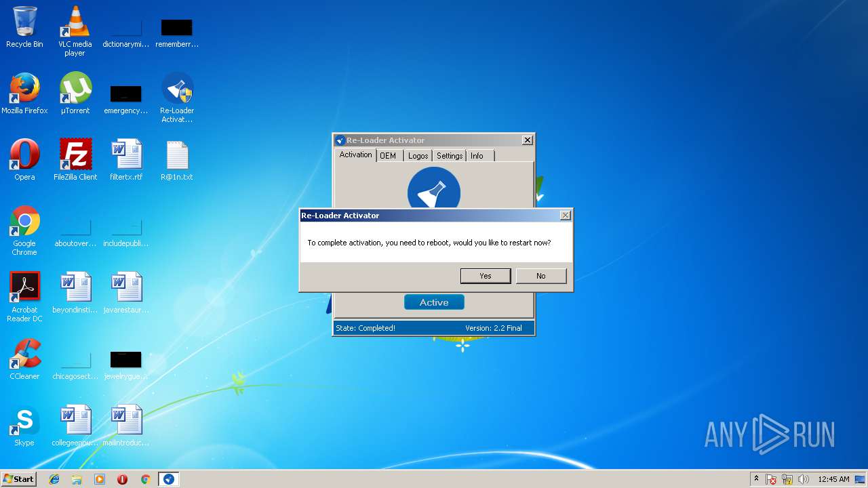Open FileZilla Client shortcut
Image resolution: width=868 pixels, height=488 pixels.
(x=75, y=160)
